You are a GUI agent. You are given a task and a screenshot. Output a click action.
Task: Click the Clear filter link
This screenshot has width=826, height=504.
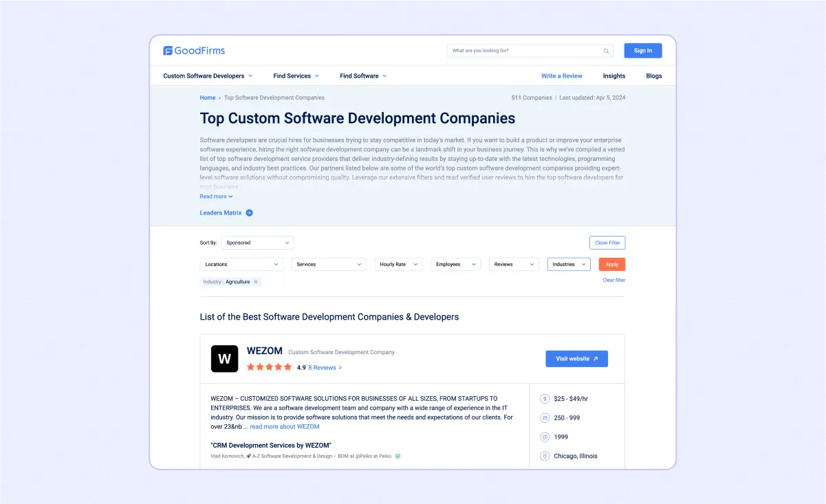pyautogui.click(x=614, y=281)
